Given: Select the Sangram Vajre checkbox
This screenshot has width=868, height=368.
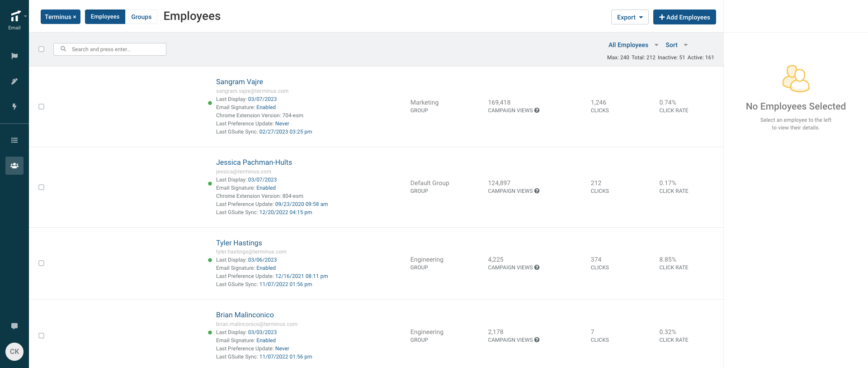Looking at the screenshot, I should pos(42,107).
